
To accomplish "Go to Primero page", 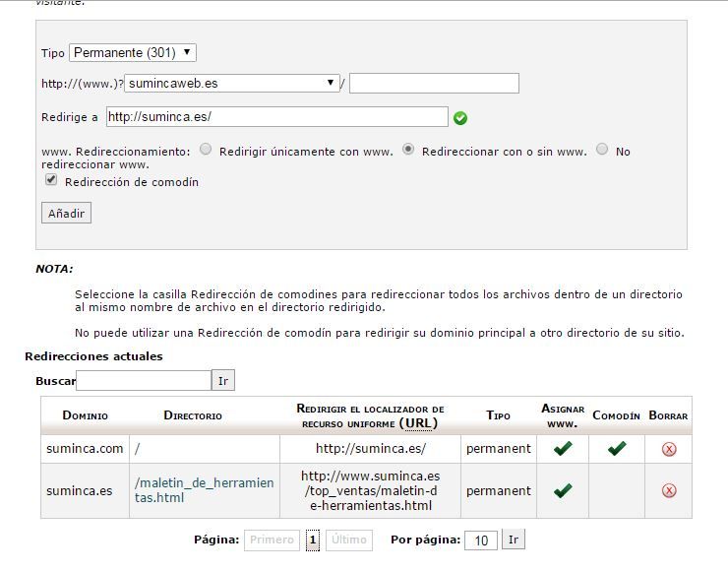I will click(x=272, y=540).
